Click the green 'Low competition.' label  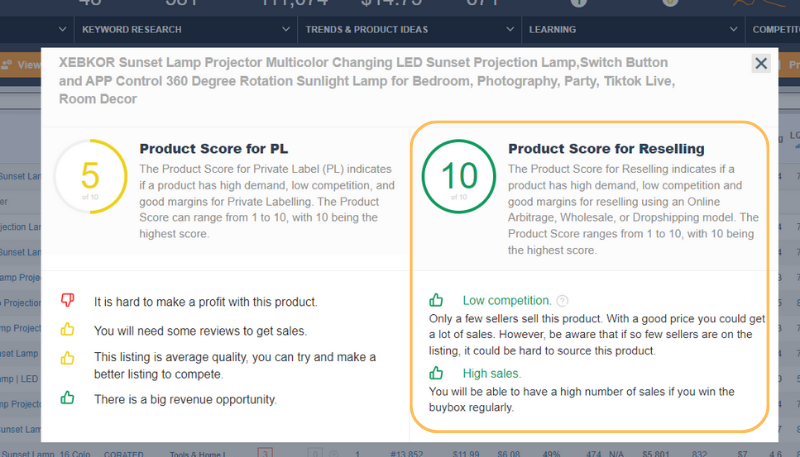(507, 301)
